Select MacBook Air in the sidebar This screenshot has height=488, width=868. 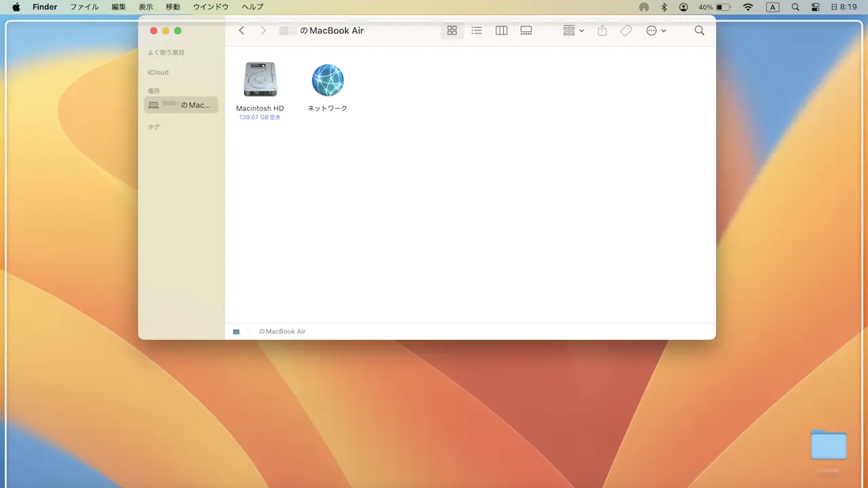(181, 105)
